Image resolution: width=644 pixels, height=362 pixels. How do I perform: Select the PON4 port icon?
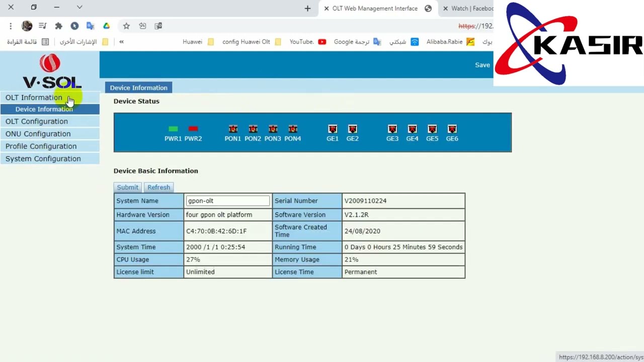[293, 129]
